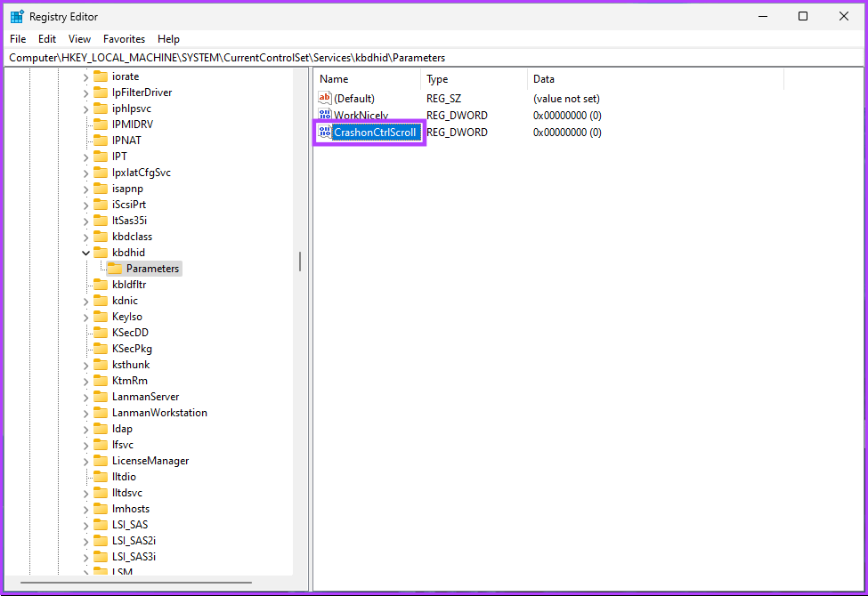The width and height of the screenshot is (868, 596).
Task: Expand the ldap tree node
Action: (x=85, y=430)
